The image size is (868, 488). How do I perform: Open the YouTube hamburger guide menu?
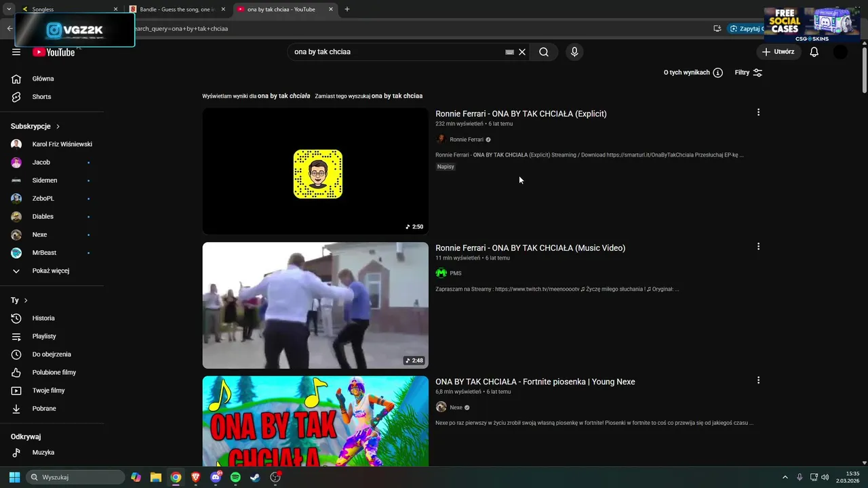[x=16, y=52]
